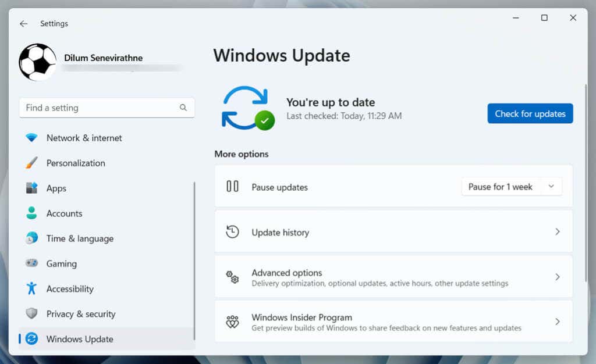
Task: Click the Windows Insider Program icon
Action: click(232, 321)
